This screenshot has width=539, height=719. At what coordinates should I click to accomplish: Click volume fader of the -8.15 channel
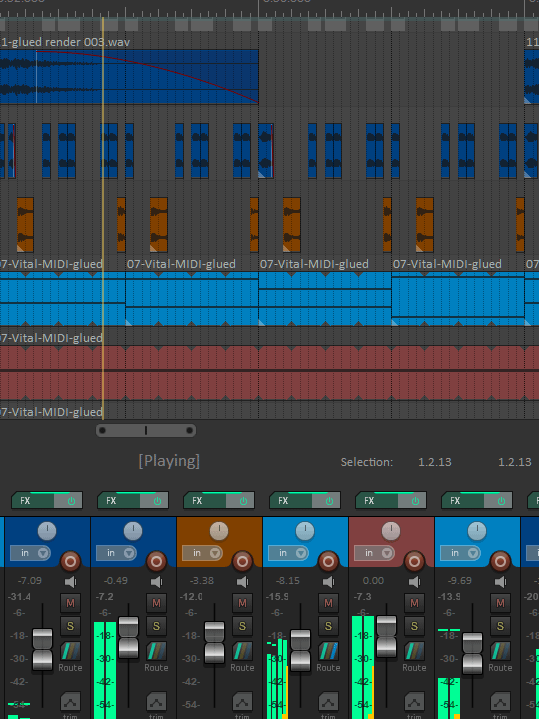point(300,650)
